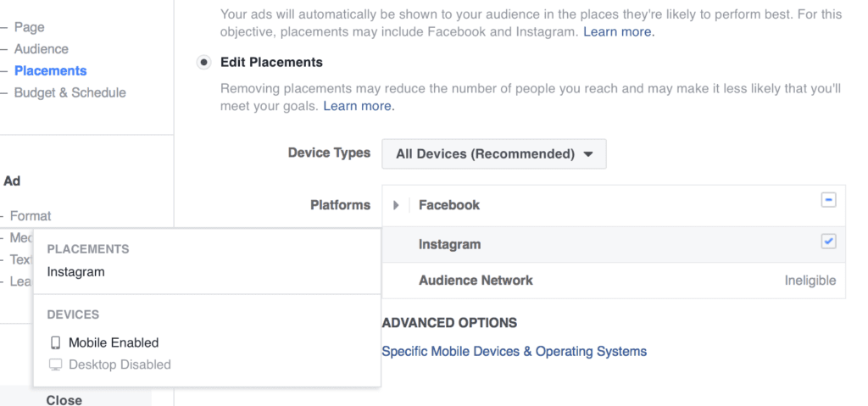This screenshot has height=406, width=868.
Task: Select the Instagram platform row label
Action: [x=449, y=244]
